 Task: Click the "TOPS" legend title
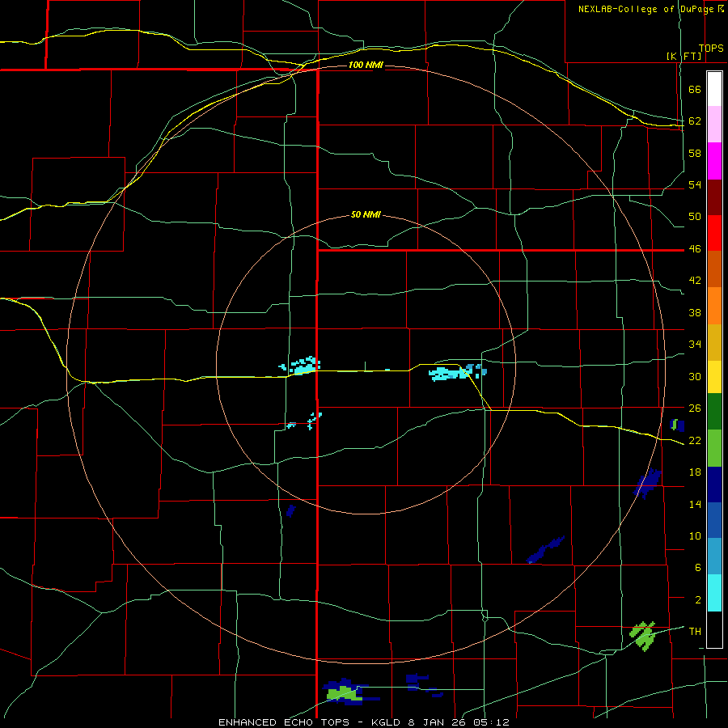pyautogui.click(x=711, y=49)
